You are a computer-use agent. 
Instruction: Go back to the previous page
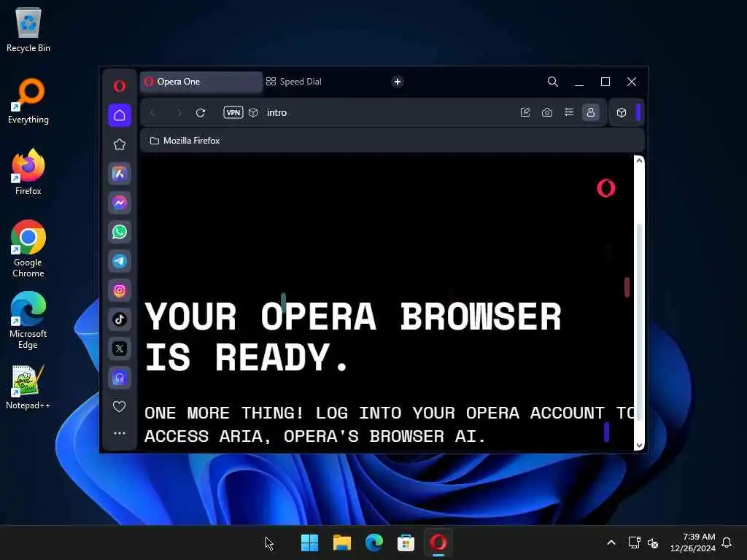click(152, 113)
